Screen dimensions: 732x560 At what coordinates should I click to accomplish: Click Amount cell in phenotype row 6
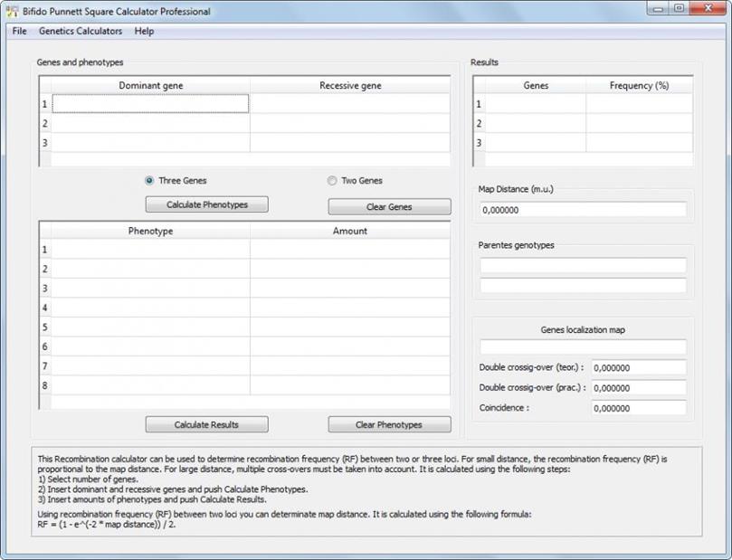click(350, 346)
